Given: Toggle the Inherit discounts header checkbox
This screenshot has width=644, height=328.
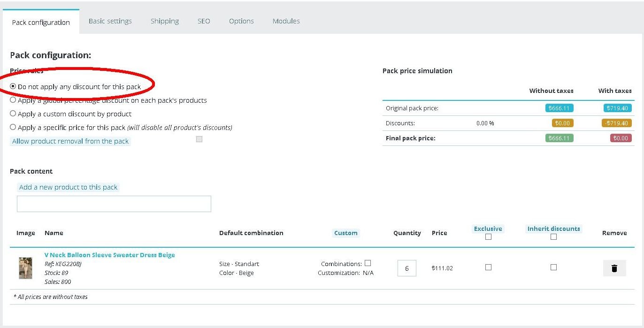Looking at the screenshot, I should pyautogui.click(x=553, y=237).
